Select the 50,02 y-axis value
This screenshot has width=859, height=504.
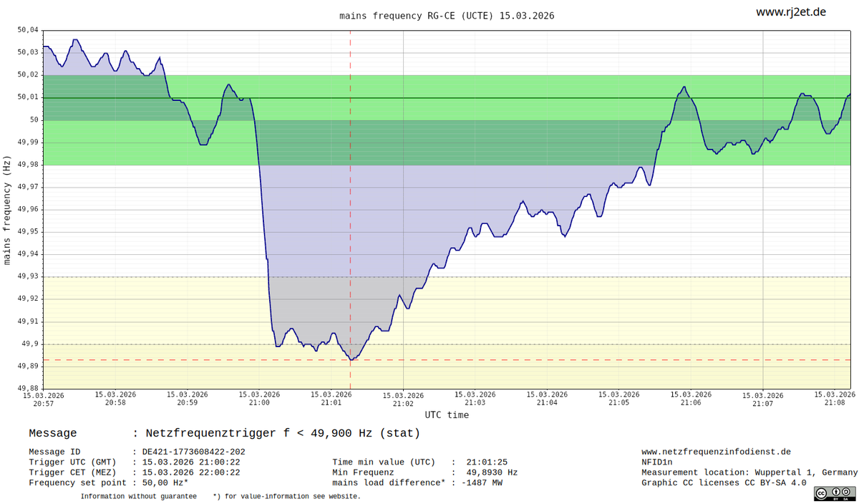(27, 74)
